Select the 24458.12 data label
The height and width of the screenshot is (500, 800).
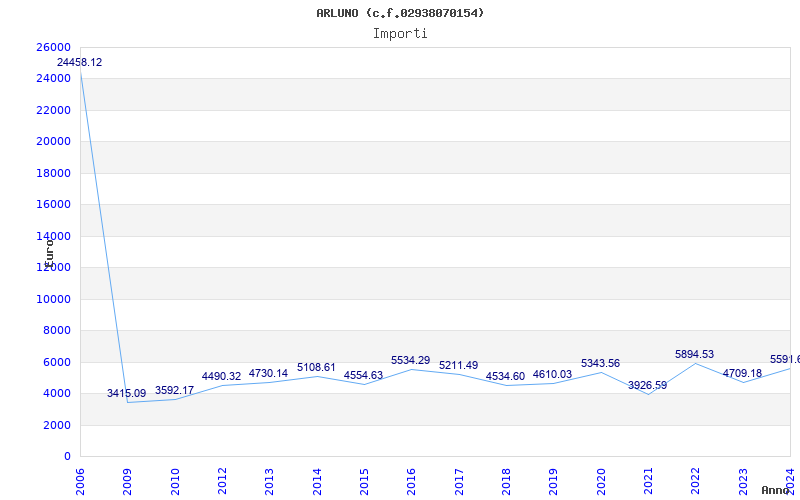(x=79, y=63)
